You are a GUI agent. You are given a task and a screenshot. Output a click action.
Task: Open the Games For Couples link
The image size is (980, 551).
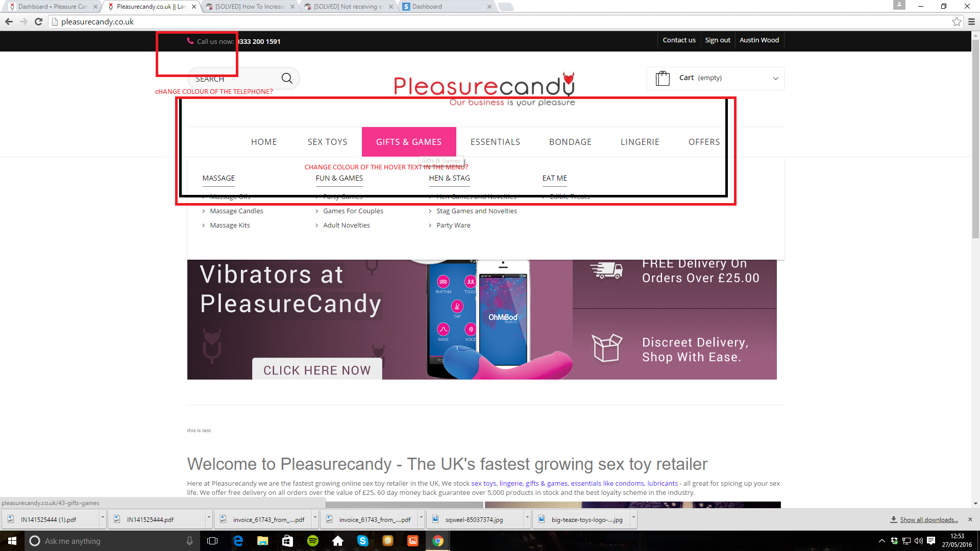[353, 211]
